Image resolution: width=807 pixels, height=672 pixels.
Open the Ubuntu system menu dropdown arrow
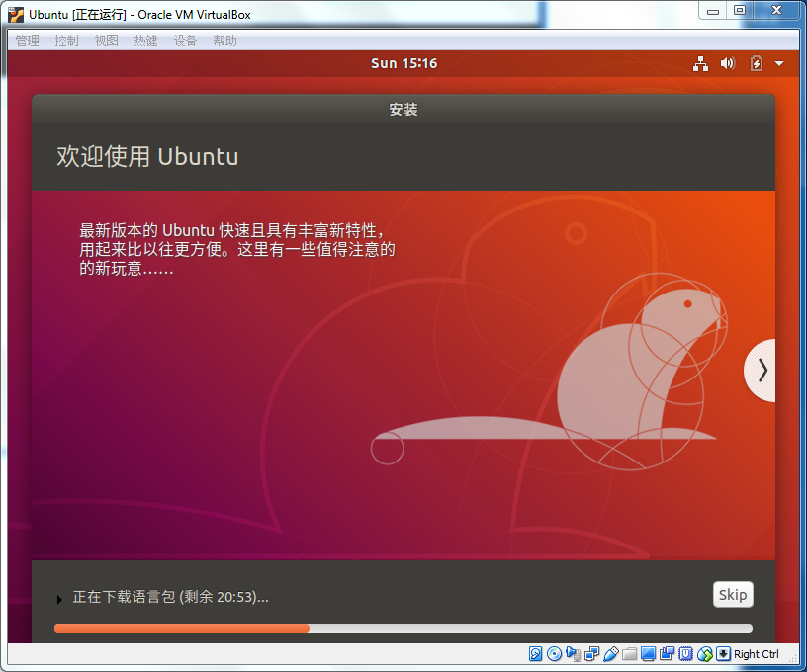pos(779,64)
